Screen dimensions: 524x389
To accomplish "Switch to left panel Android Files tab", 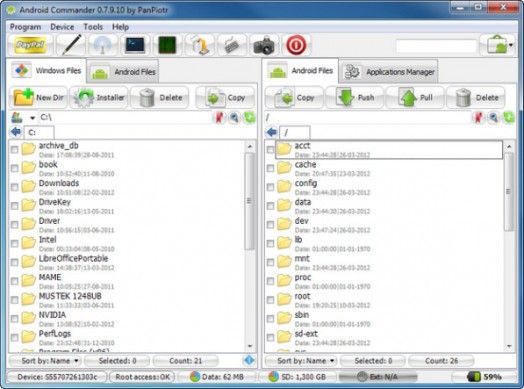I will [123, 72].
